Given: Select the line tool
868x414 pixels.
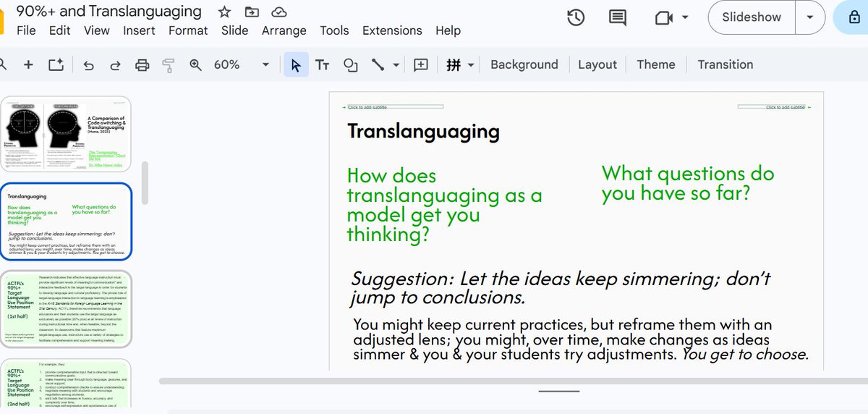Looking at the screenshot, I should point(378,64).
